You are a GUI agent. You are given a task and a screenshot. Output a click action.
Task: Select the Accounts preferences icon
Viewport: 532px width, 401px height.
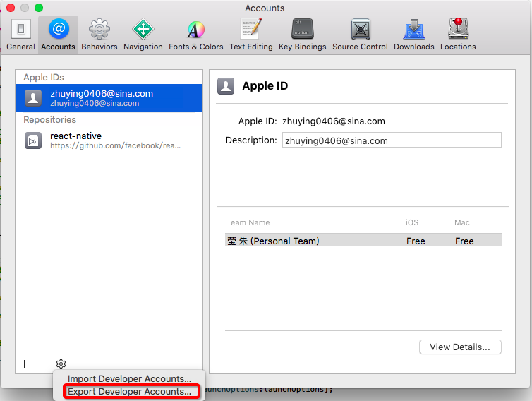[x=59, y=35]
